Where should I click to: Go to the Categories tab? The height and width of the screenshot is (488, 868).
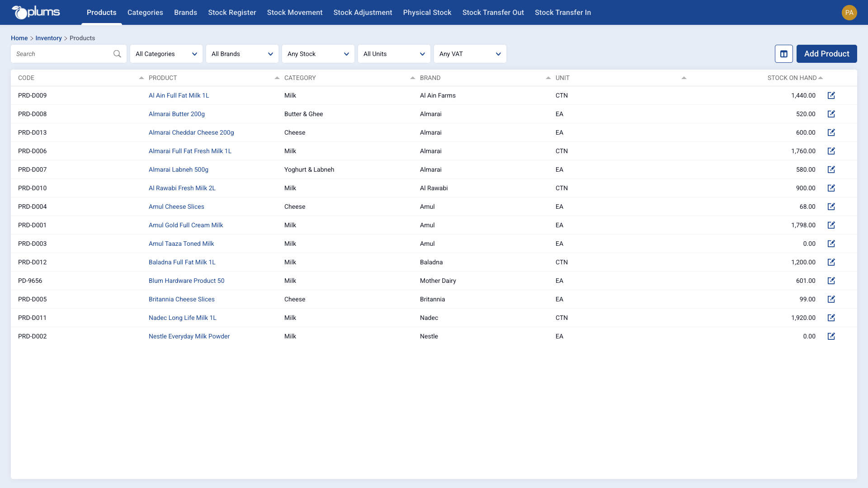(x=145, y=13)
